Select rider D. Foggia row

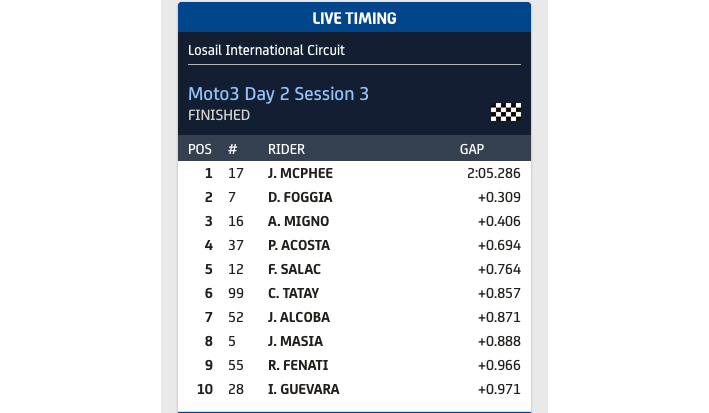click(x=354, y=197)
